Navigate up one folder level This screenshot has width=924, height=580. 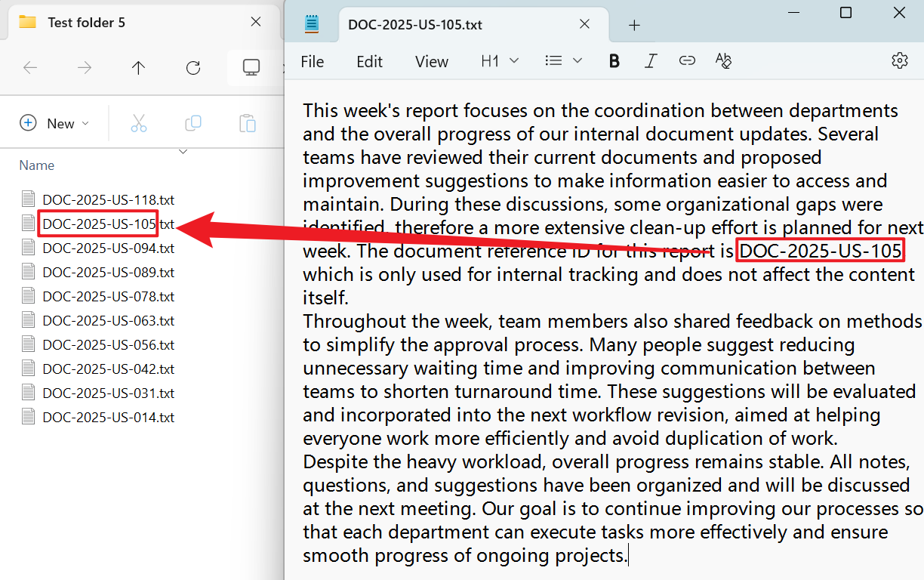(138, 68)
